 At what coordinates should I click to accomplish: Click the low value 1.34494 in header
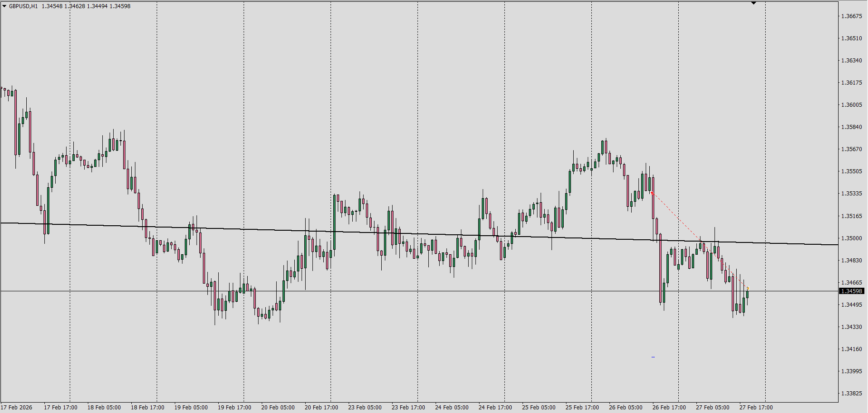[x=97, y=6]
